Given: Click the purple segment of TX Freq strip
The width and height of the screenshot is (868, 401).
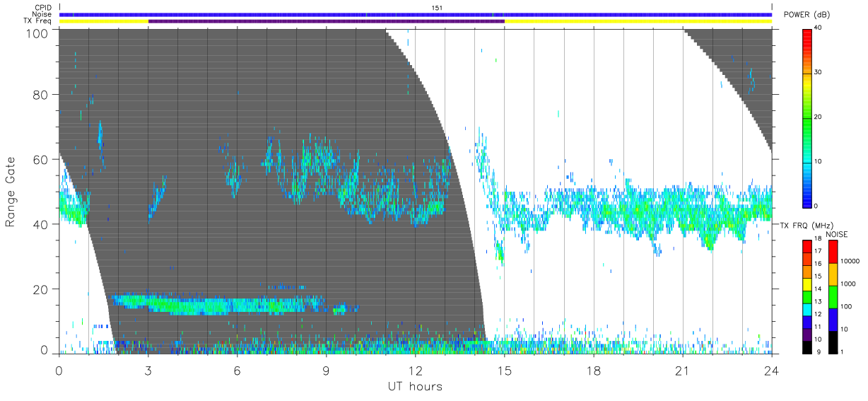Looking at the screenshot, I should pyautogui.click(x=327, y=21).
